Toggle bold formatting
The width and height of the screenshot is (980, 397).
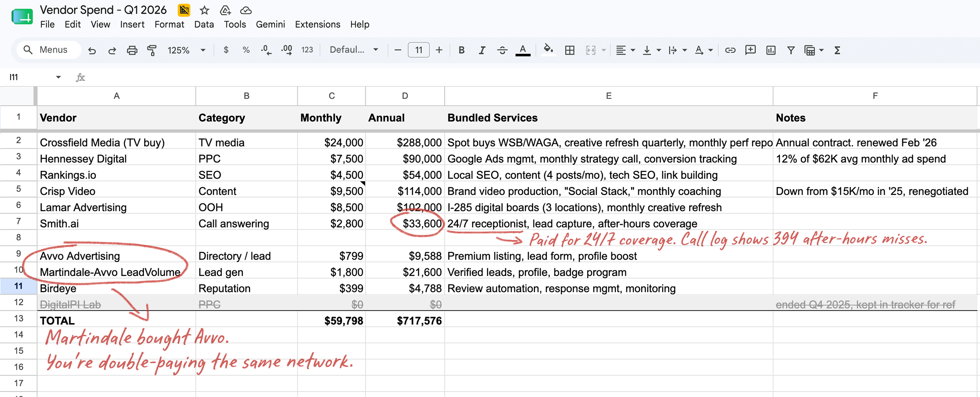461,50
